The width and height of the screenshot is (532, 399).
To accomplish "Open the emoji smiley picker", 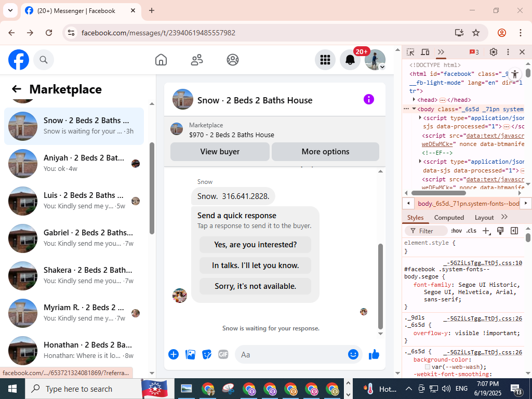I will [353, 354].
